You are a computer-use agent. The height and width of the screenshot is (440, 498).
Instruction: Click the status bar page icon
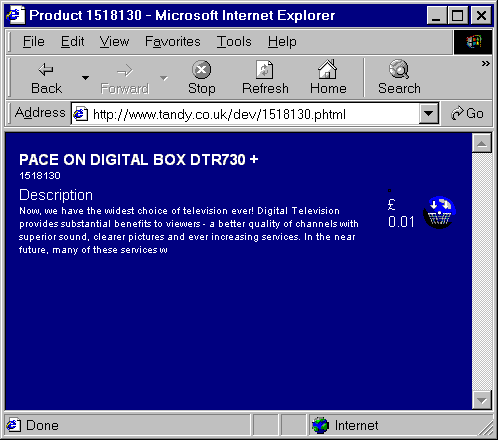(x=13, y=425)
